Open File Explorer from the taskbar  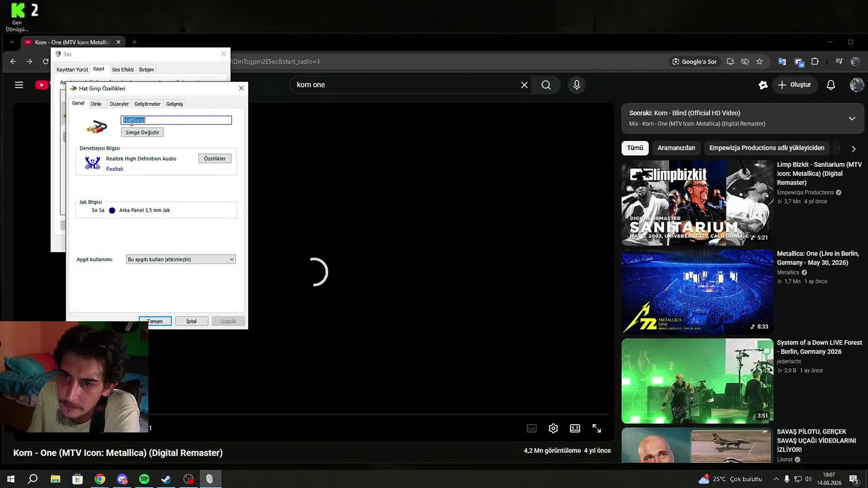[56, 479]
